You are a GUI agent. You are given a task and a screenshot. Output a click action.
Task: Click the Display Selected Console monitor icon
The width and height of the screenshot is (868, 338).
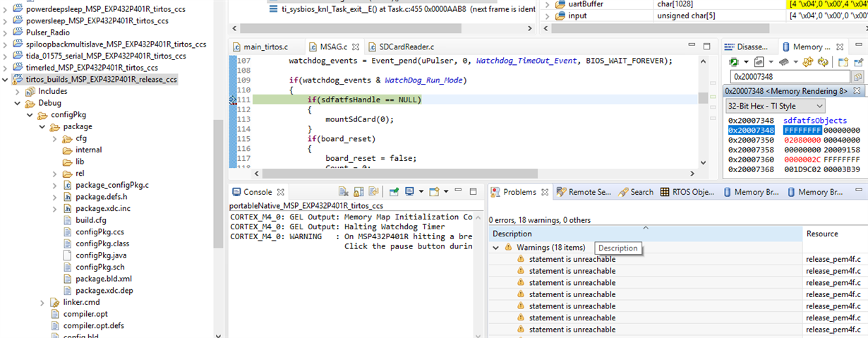409,191
